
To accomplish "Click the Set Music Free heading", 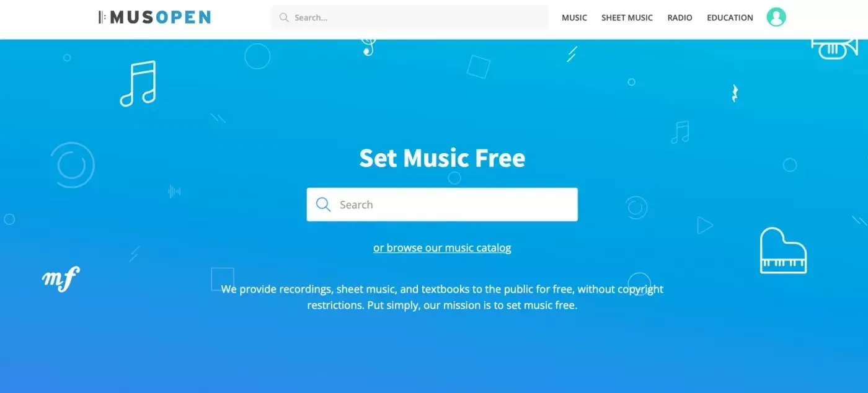I will point(442,158).
